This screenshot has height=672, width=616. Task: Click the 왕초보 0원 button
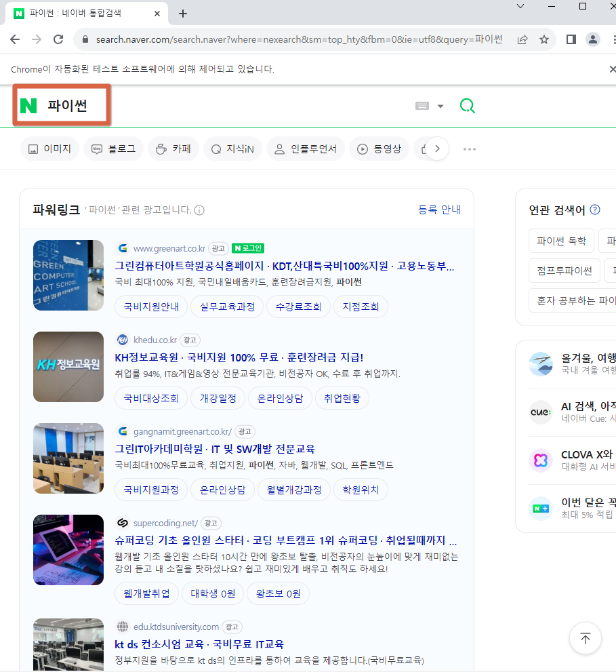tap(278, 593)
